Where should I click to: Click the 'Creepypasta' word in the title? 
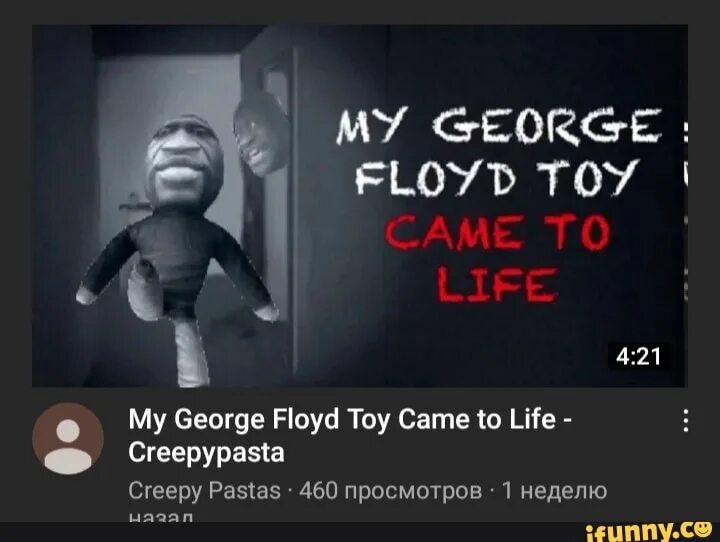pos(207,453)
